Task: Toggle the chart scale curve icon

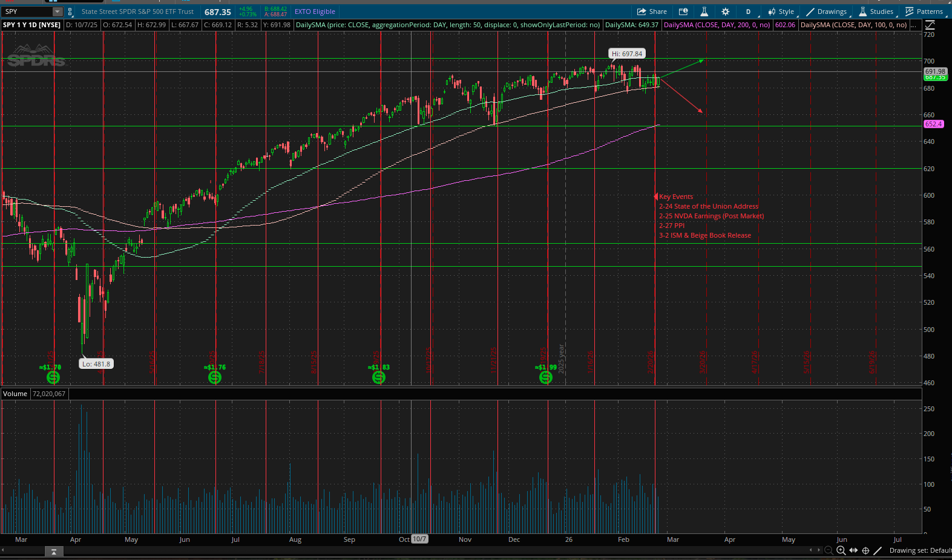Action: (930, 25)
